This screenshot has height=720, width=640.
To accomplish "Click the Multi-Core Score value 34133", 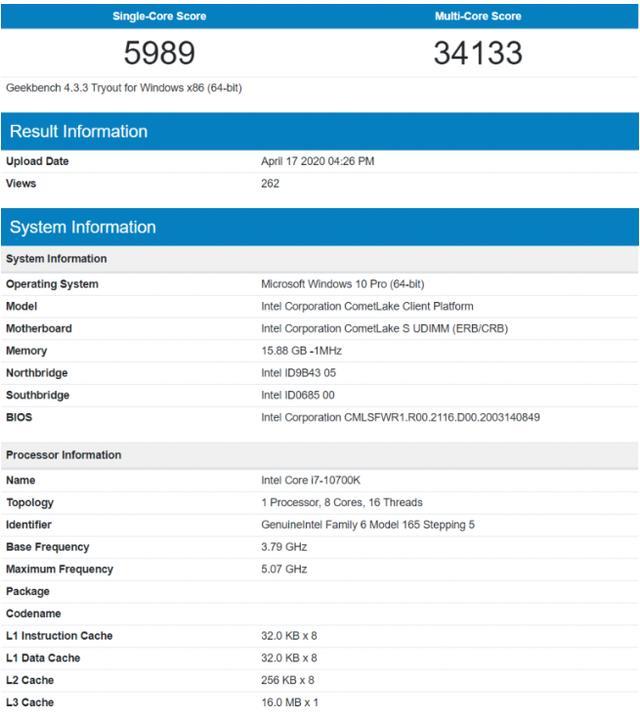I will coord(478,53).
